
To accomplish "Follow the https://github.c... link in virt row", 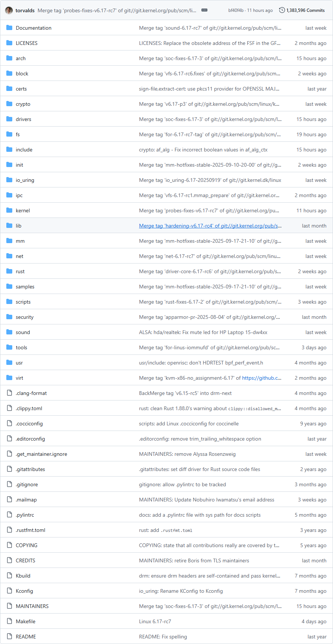I will (x=262, y=378).
